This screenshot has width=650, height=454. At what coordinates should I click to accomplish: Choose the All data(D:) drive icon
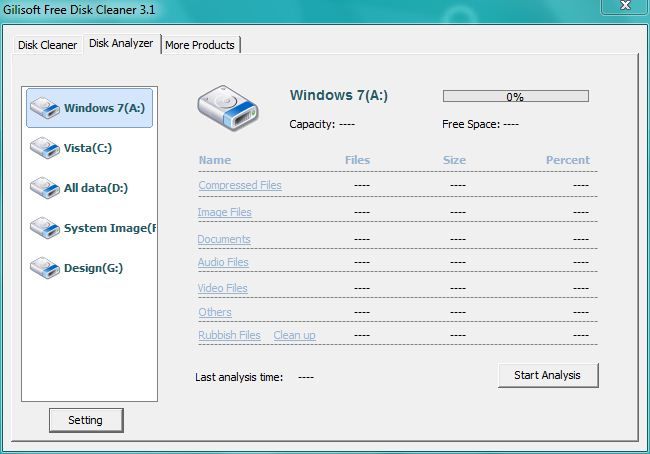pos(44,188)
